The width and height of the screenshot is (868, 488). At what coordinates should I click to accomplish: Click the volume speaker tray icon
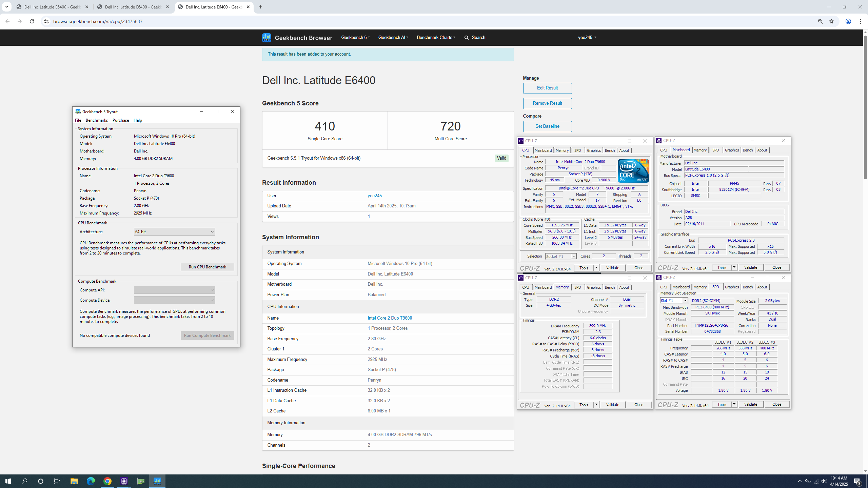click(824, 481)
